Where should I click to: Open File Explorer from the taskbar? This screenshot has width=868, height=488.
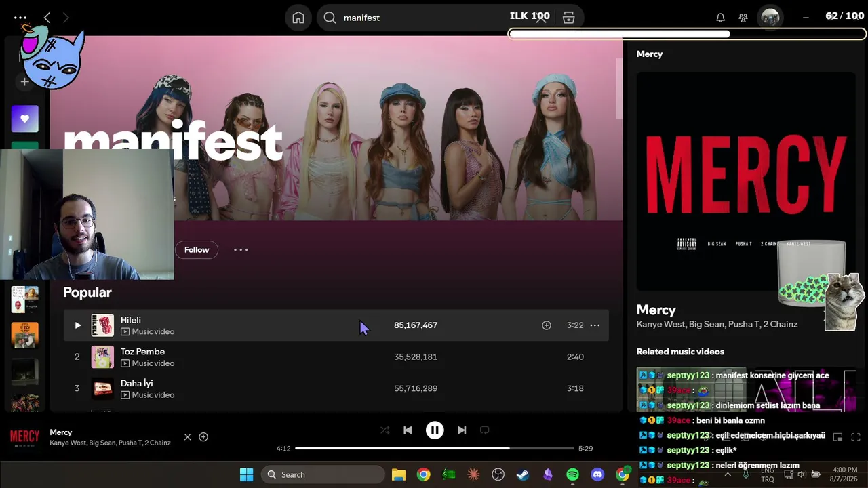click(399, 474)
